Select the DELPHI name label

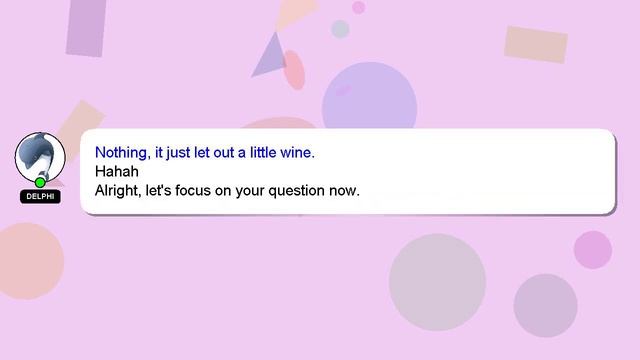point(40,197)
